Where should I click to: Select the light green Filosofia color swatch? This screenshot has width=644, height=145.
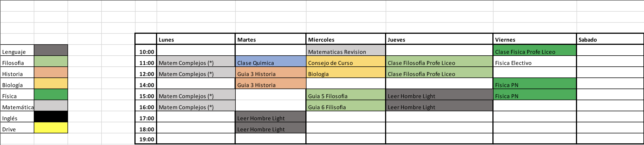[51, 61]
